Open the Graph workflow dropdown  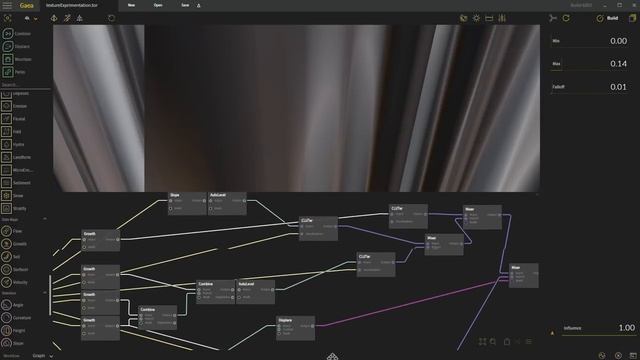coord(42,356)
